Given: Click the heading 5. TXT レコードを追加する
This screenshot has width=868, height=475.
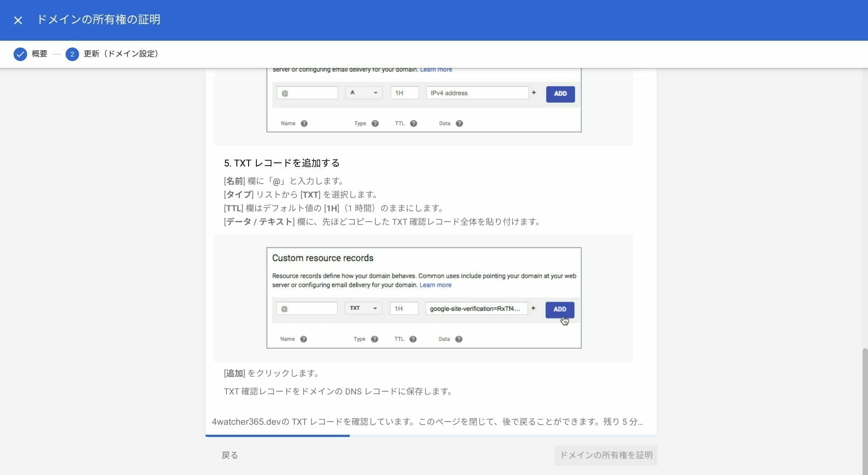Looking at the screenshot, I should [282, 163].
